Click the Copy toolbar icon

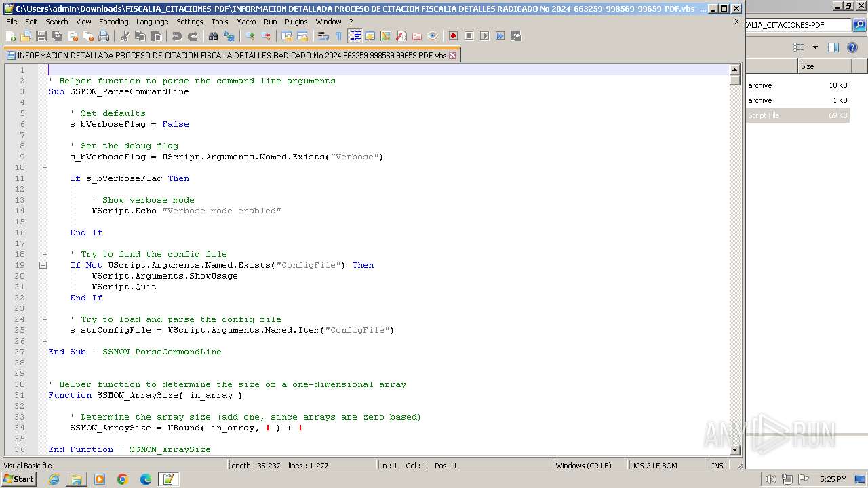coord(140,36)
